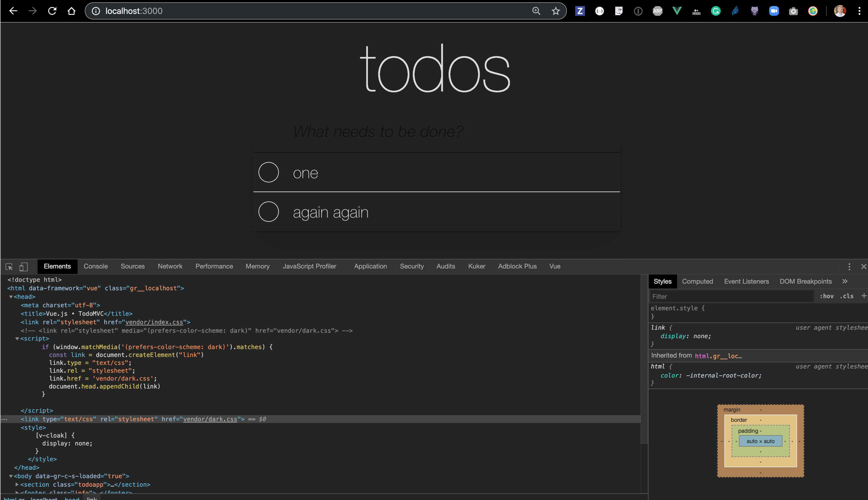
Task: Switch to the Console tab in DevTools
Action: [x=95, y=266]
